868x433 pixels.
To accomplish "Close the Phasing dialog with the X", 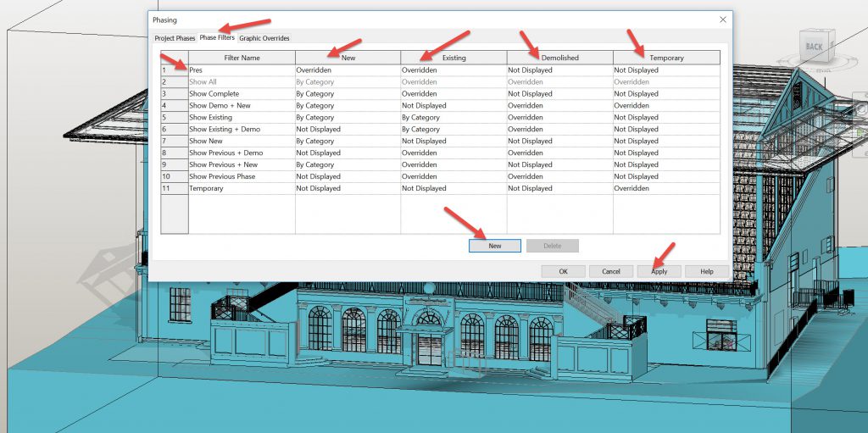I will [x=722, y=19].
